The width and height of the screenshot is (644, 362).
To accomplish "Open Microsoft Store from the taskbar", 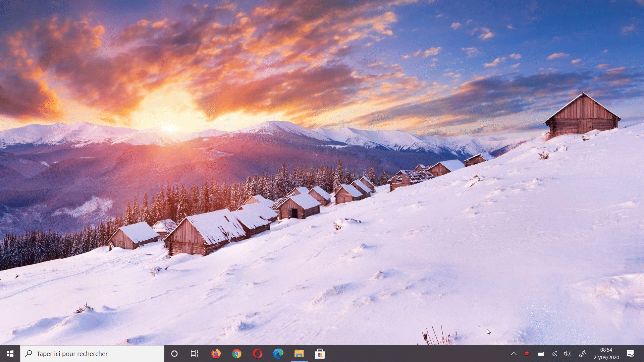I will [320, 354].
